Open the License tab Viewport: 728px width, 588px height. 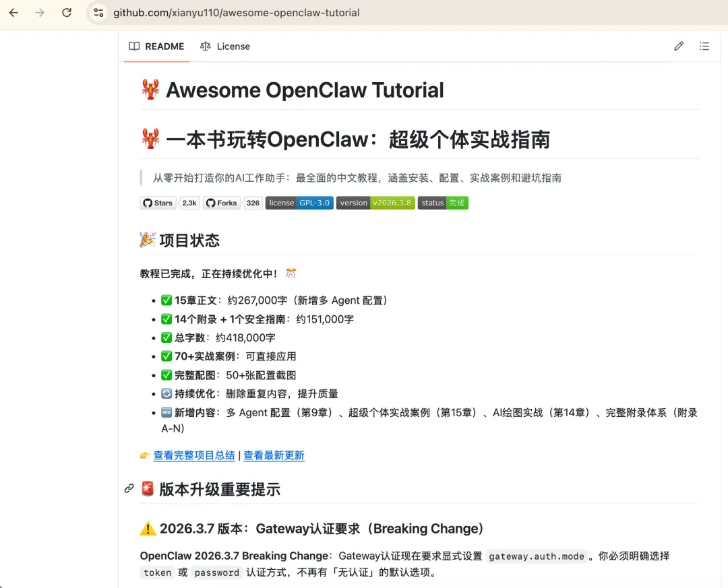(x=225, y=46)
